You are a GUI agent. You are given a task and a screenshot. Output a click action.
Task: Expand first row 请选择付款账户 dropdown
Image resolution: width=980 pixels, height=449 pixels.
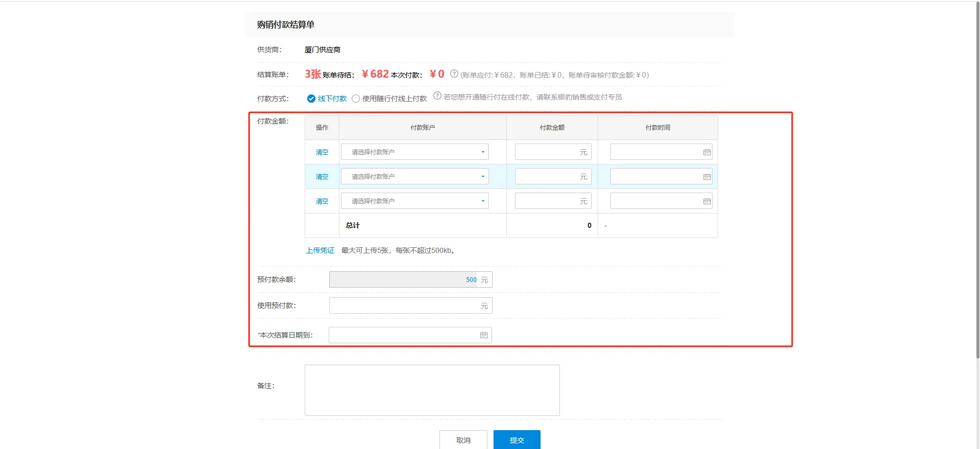(414, 152)
